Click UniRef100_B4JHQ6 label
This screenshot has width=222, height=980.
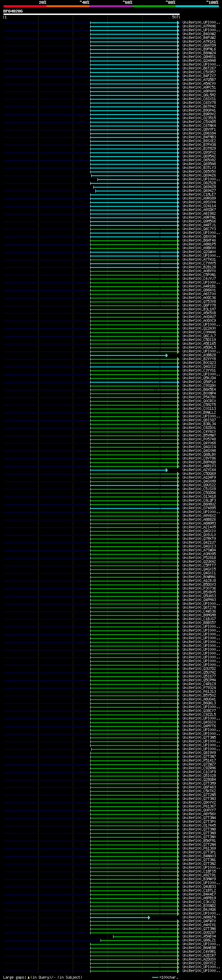pyautogui.click(x=199, y=910)
